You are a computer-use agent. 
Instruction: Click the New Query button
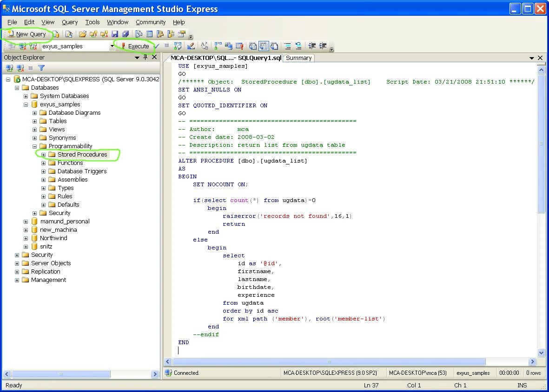[27, 34]
